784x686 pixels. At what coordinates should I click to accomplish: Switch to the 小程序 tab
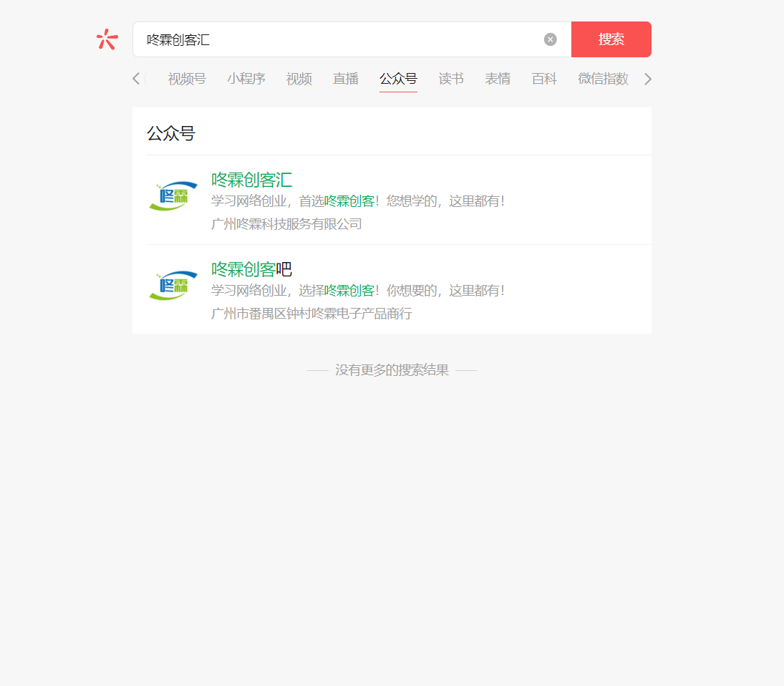point(246,79)
